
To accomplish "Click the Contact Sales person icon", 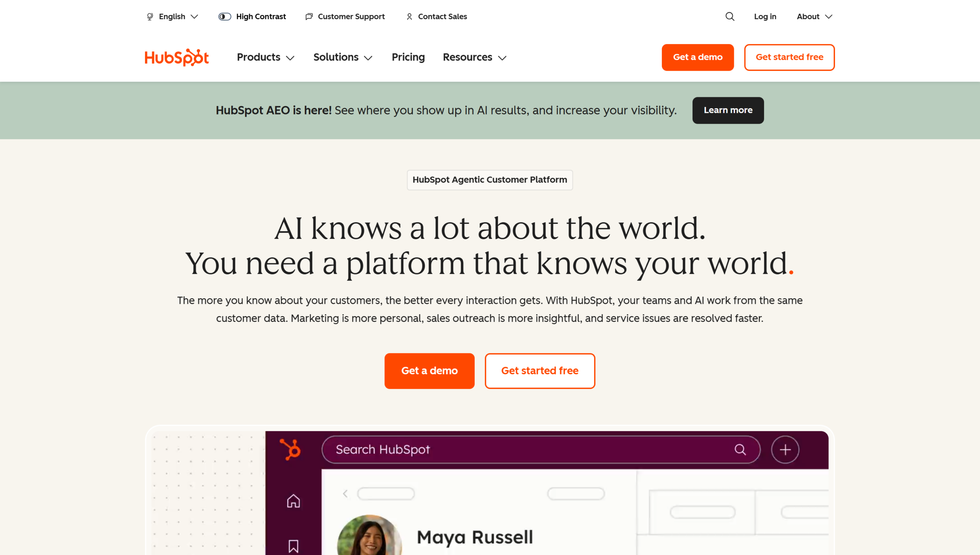I will (409, 16).
